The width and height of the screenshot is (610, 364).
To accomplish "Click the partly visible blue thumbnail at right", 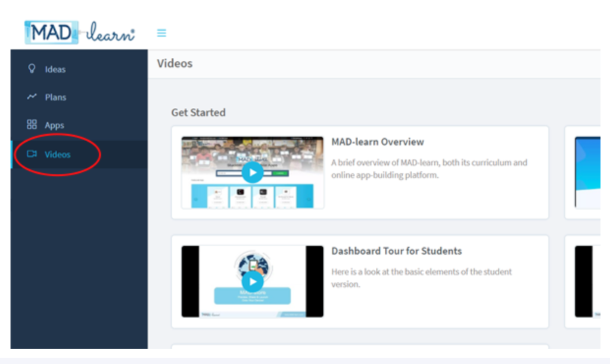I will pyautogui.click(x=587, y=173).
